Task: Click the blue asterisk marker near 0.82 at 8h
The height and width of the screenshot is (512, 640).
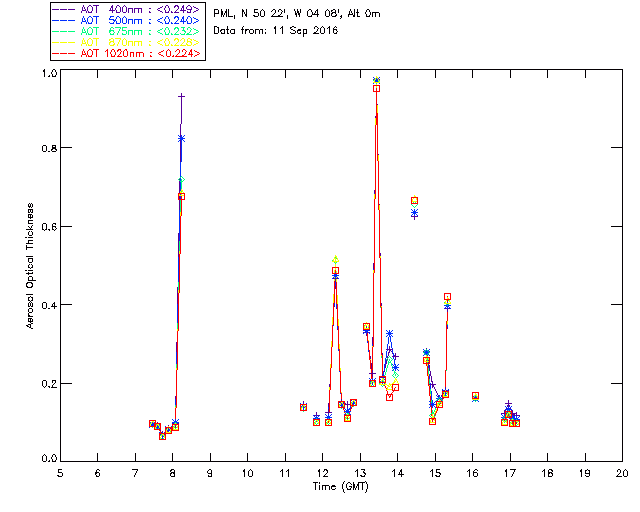Action: [181, 139]
